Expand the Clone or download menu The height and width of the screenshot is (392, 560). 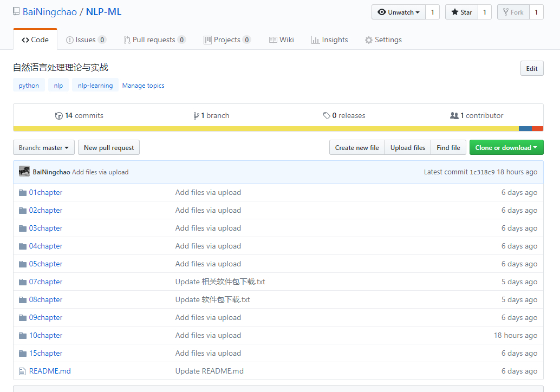[x=506, y=147]
